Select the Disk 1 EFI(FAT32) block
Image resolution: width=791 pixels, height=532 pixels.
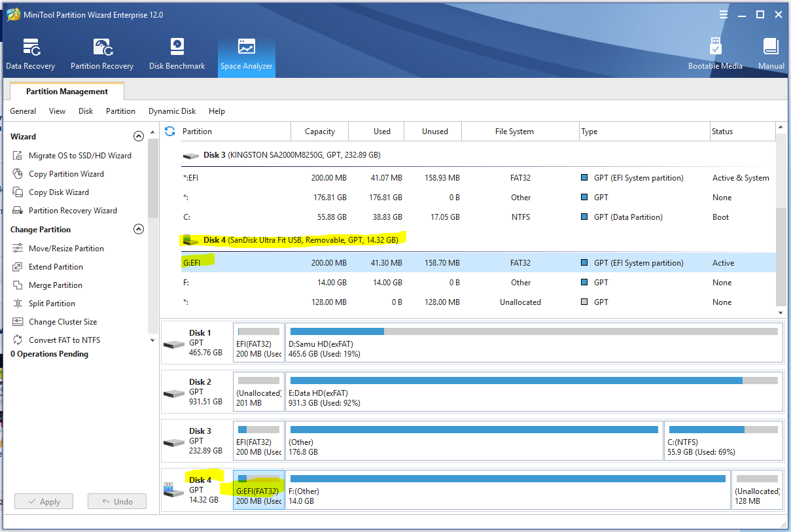click(x=258, y=342)
